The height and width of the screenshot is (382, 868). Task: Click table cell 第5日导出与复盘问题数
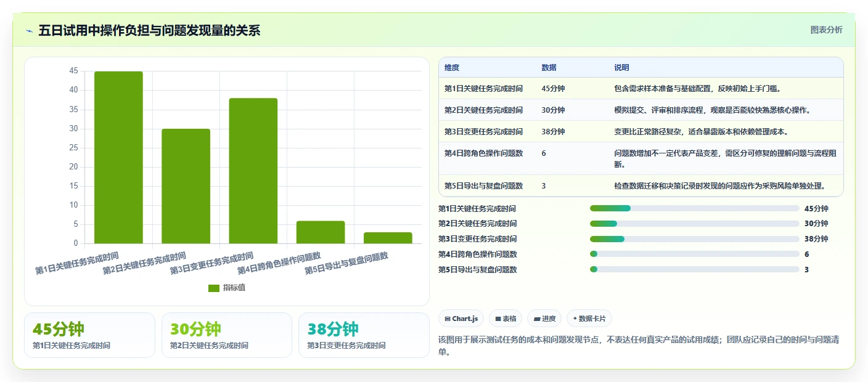(483, 186)
